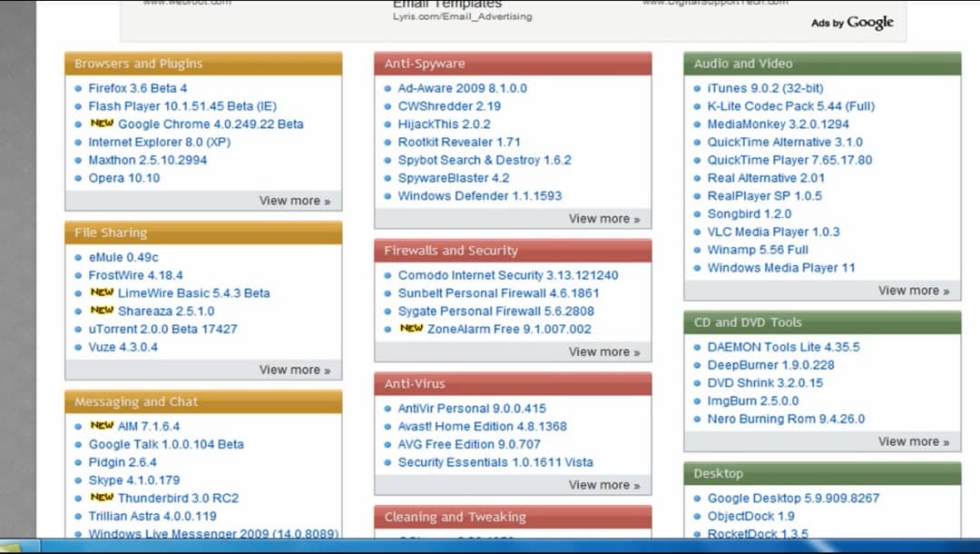Open the DAEMON Tools Lite 4.35.5 link
Viewport: 980px width, 554px height.
point(783,347)
